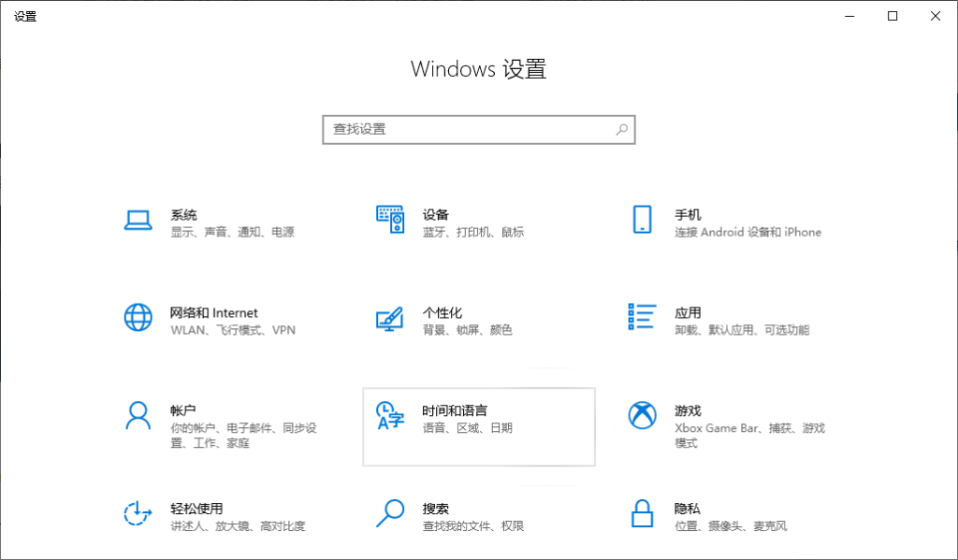Click the text 连接 Android 设备和 iPhone
958x560 pixels.
click(x=748, y=232)
